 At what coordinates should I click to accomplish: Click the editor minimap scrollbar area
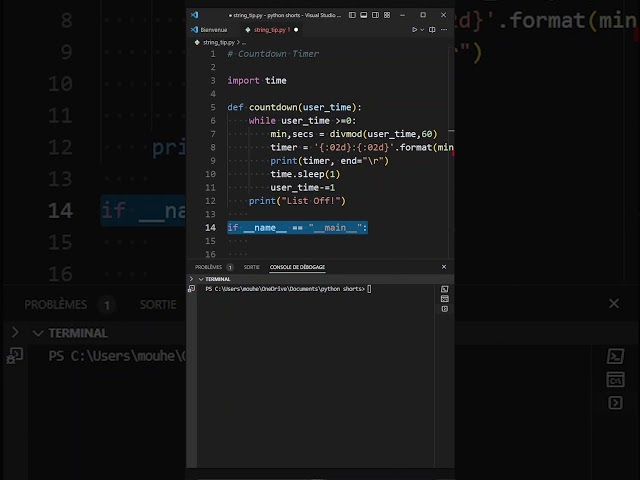point(451,151)
